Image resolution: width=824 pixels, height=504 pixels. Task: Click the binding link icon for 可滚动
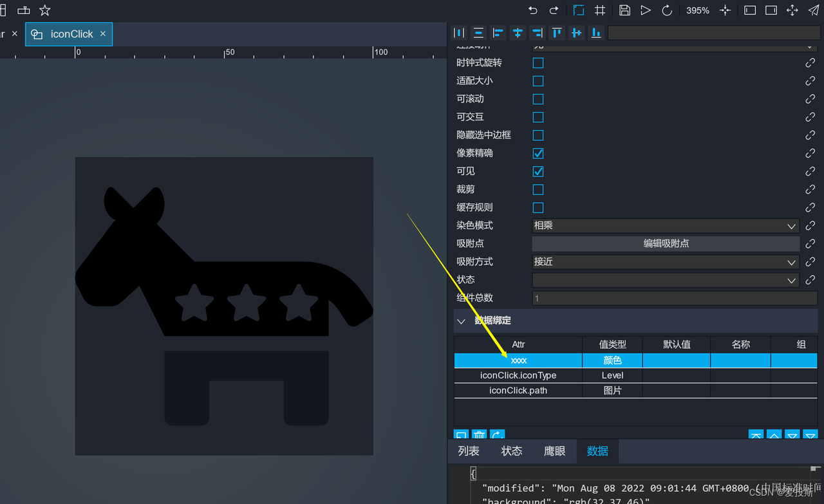(810, 99)
